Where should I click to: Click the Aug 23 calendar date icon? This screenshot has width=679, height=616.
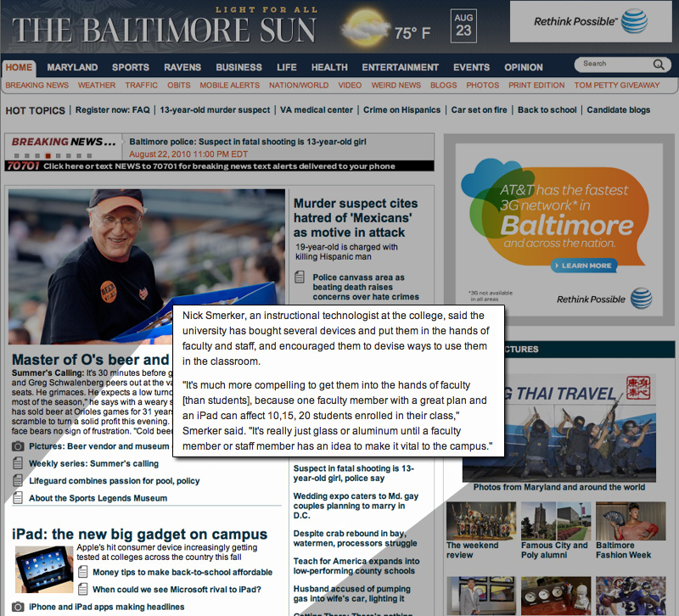pos(463,25)
